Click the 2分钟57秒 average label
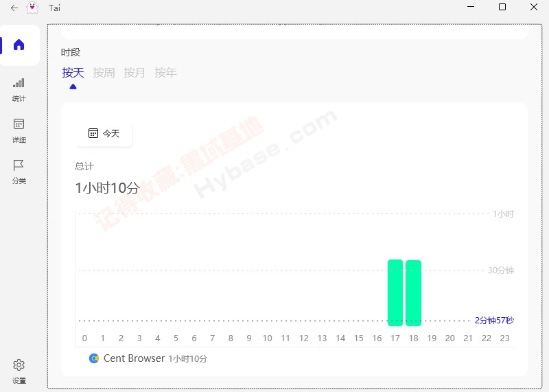Screen dimensions: 549x392 coord(494,320)
